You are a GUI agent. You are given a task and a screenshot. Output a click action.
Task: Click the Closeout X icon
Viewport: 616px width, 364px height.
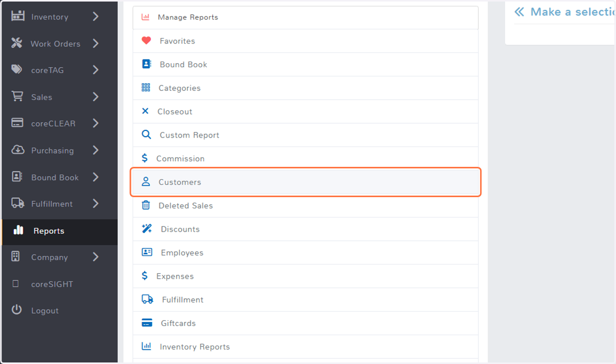coord(145,111)
